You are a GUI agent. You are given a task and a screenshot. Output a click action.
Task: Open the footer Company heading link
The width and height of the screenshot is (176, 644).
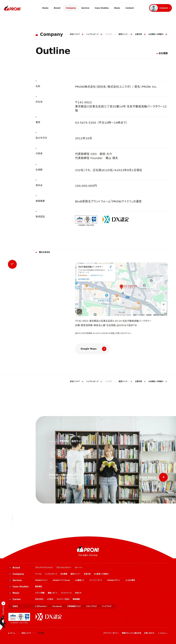pos(18,574)
